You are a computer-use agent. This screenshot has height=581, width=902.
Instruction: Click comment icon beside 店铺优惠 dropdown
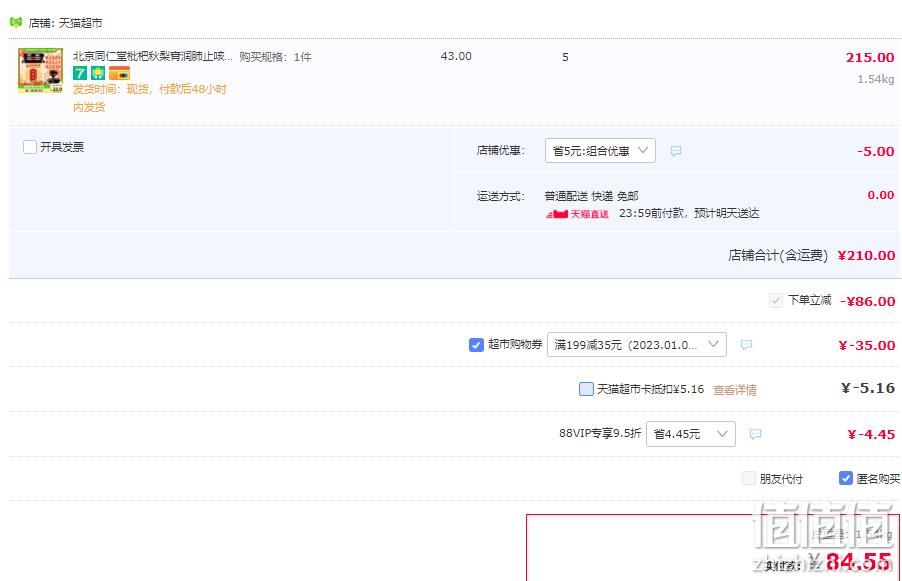676,151
